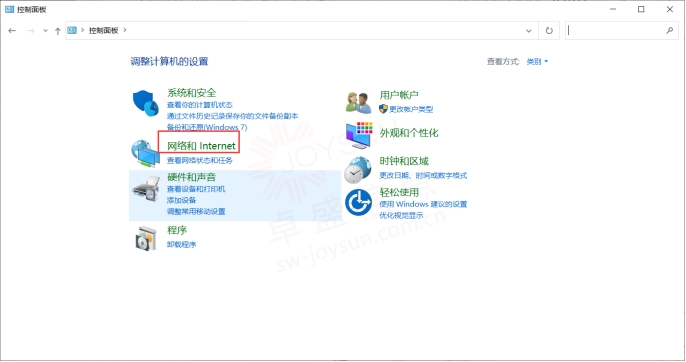
Task: Expand chevron after 控制面板 in address bar
Action: tap(125, 30)
